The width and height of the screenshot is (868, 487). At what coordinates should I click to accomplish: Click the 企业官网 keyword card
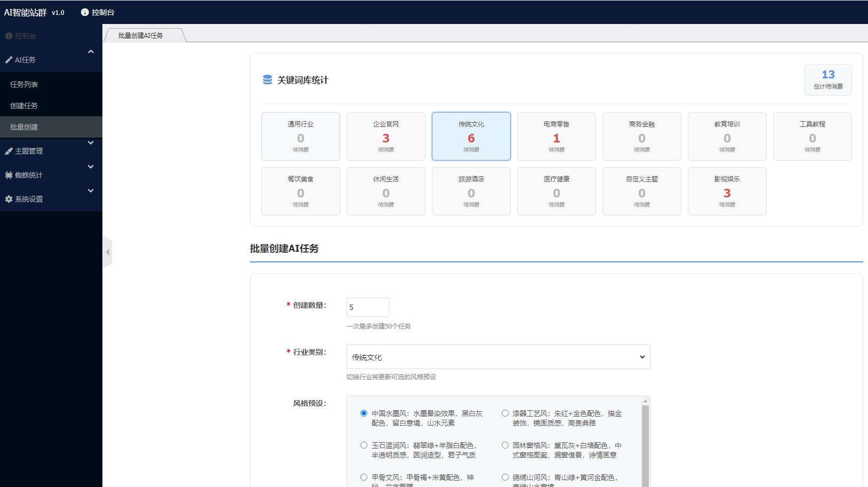point(385,136)
